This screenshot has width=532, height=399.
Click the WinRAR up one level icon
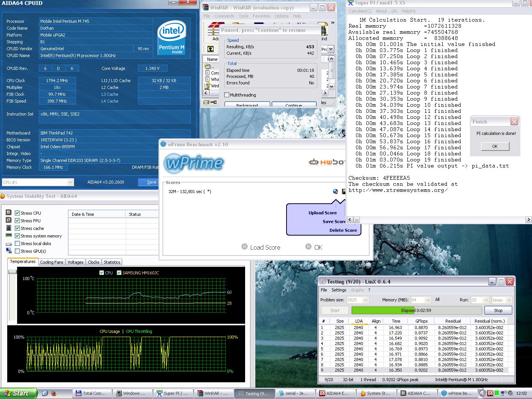point(210,49)
